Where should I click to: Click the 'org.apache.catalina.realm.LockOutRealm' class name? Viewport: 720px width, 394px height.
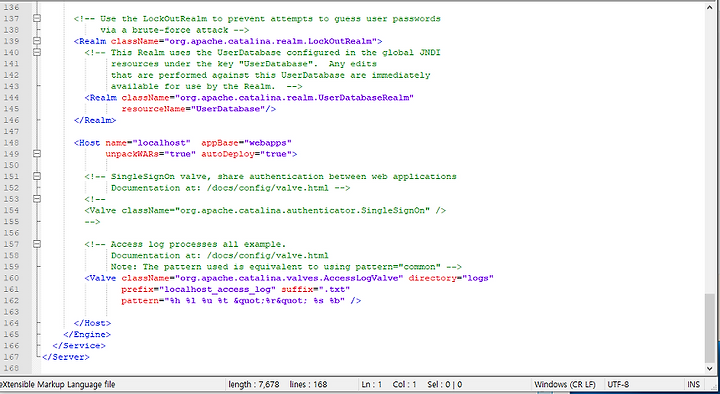click(x=271, y=41)
